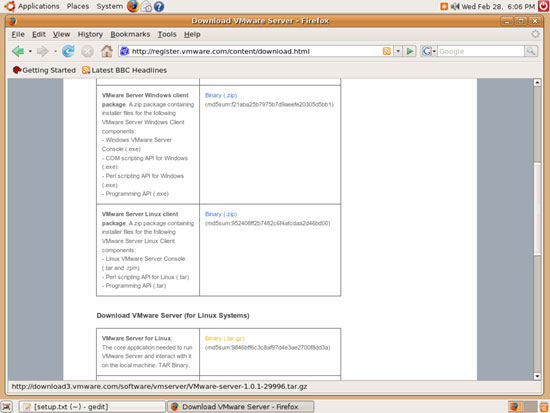Click the status bar download URL text

click(x=160, y=387)
